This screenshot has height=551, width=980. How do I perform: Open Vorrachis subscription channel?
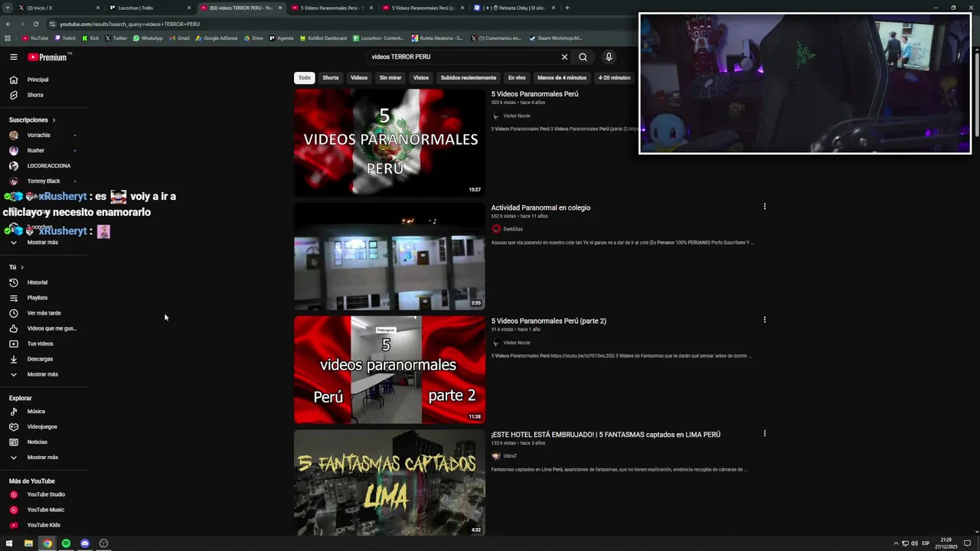click(x=38, y=135)
